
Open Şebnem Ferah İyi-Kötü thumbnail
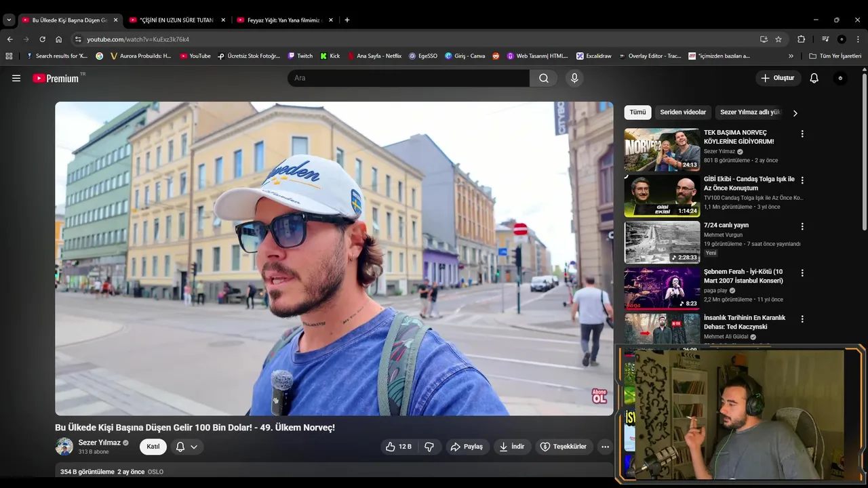tap(662, 288)
